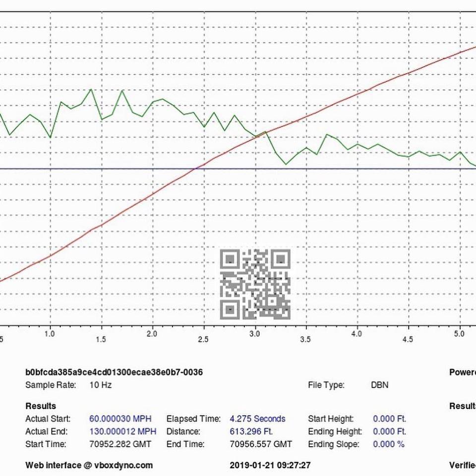Click the 2019-01-21 09:27:27 timestamp
This screenshot has width=476, height=476.
click(270, 465)
